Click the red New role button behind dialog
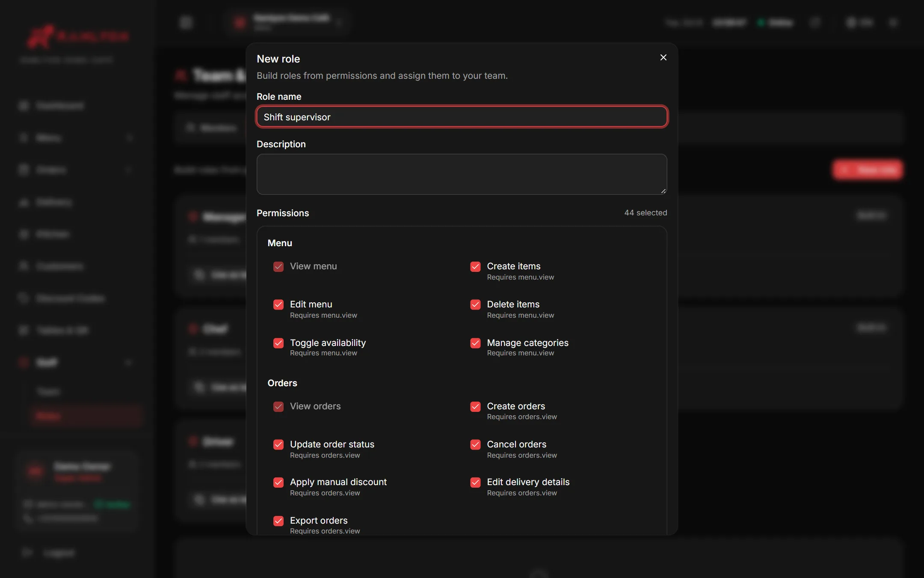This screenshot has width=924, height=578. [868, 170]
